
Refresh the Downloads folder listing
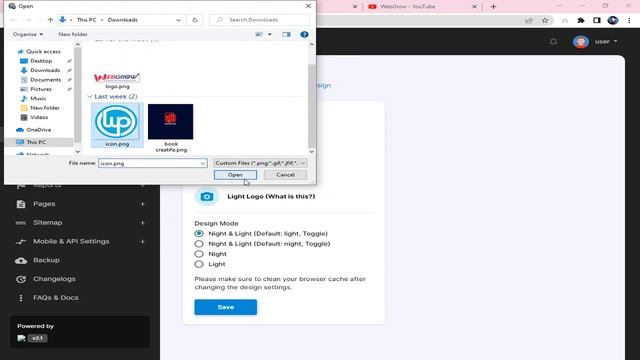(195, 20)
